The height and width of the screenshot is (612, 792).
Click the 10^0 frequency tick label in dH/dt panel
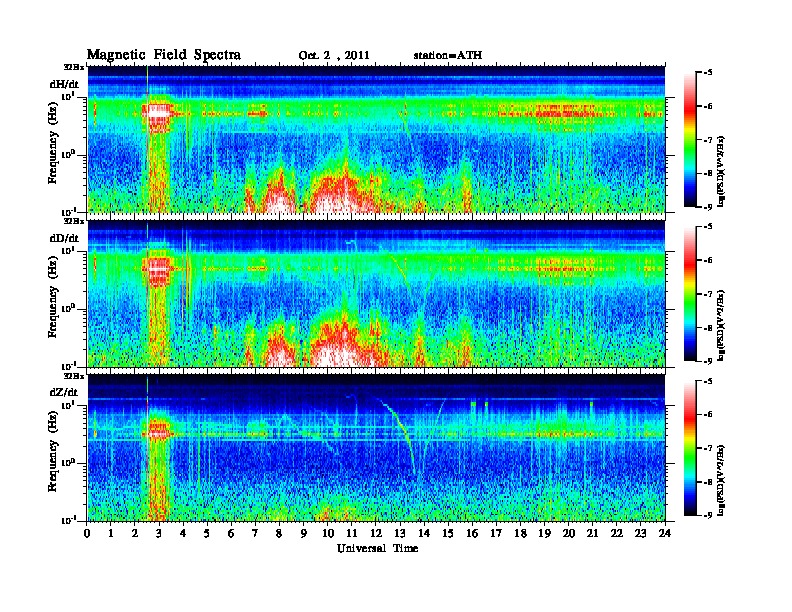[x=69, y=154]
